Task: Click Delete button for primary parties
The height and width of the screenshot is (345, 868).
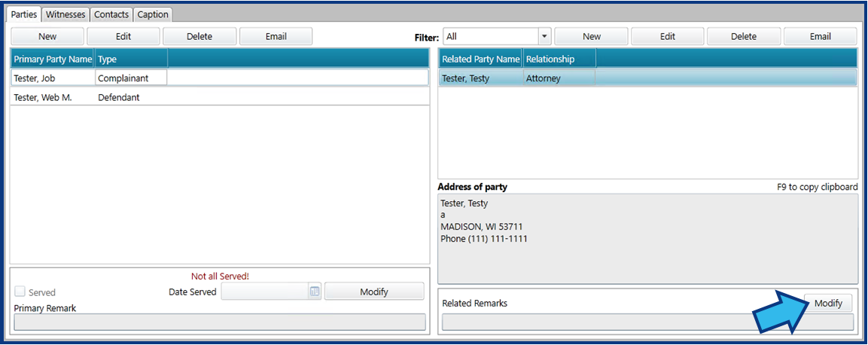Action: (x=199, y=37)
